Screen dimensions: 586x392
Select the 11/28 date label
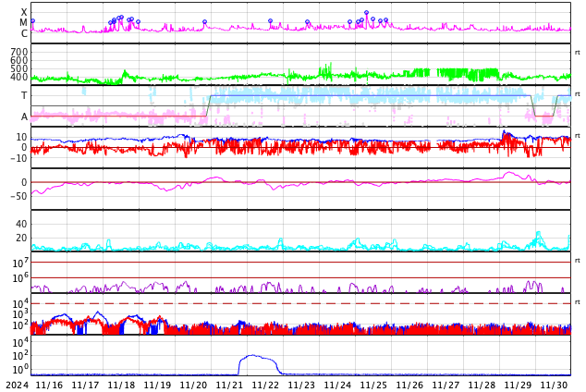[482, 385]
